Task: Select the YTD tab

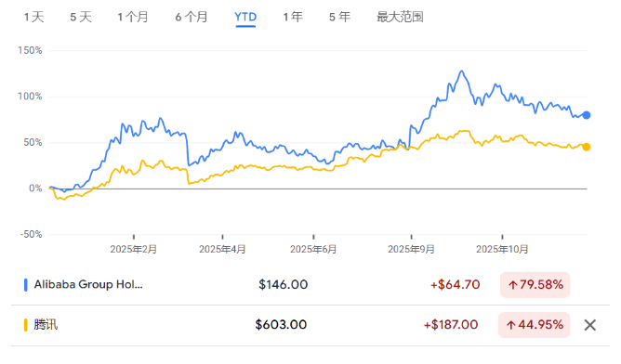Action: [245, 17]
